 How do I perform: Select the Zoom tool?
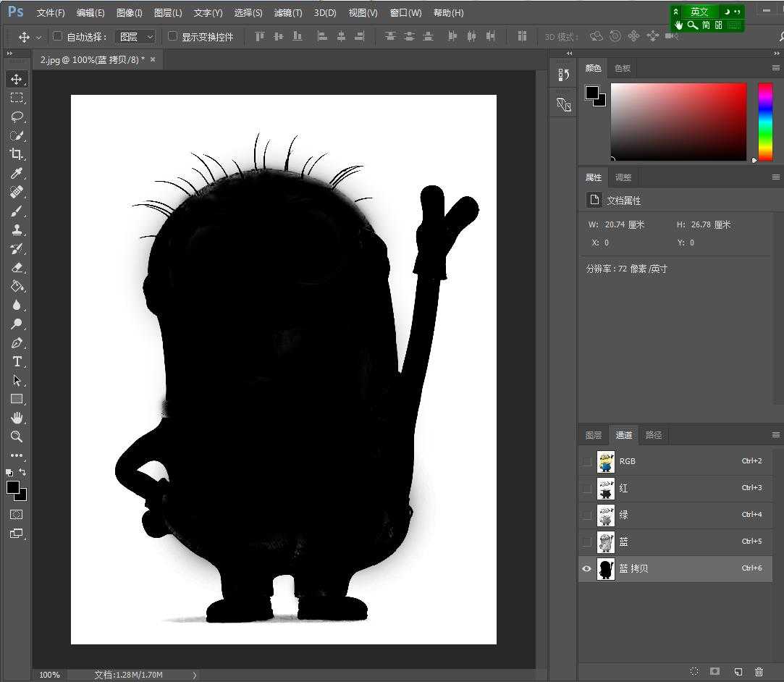17,437
